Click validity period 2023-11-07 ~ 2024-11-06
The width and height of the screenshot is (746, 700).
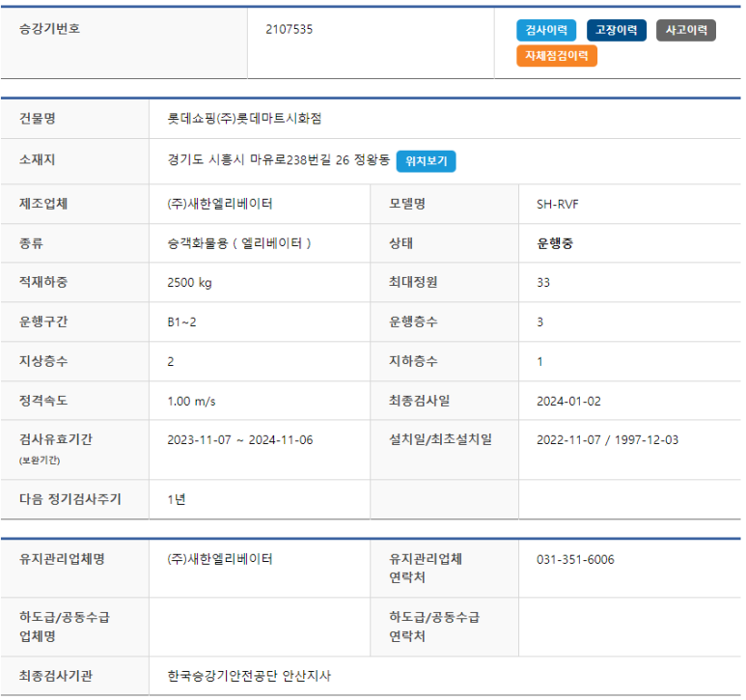(x=239, y=439)
